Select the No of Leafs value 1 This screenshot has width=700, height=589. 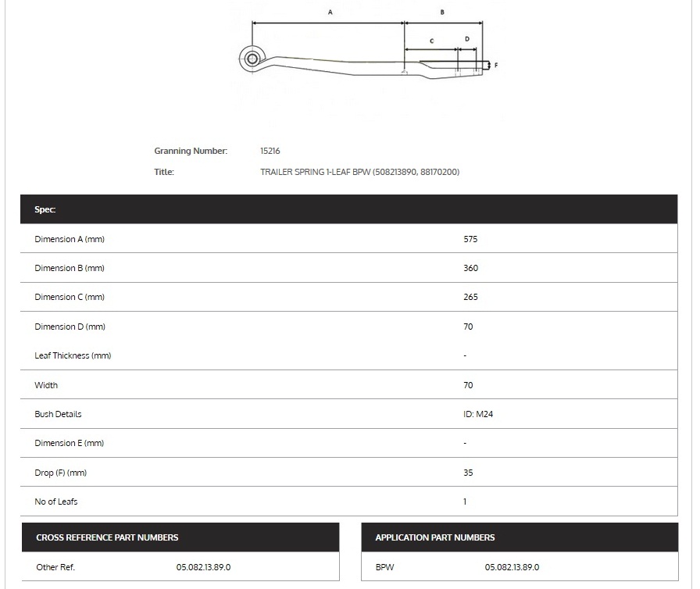coord(465,502)
